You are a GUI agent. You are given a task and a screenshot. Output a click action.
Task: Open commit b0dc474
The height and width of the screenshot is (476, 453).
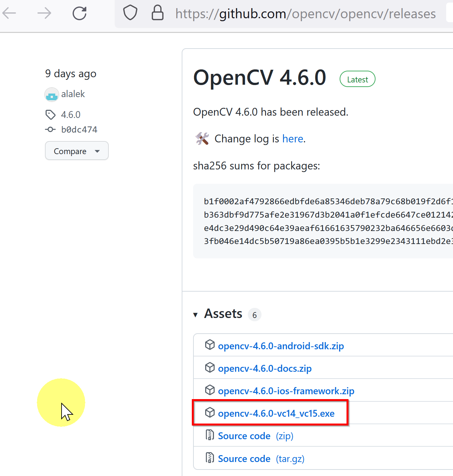[79, 130]
